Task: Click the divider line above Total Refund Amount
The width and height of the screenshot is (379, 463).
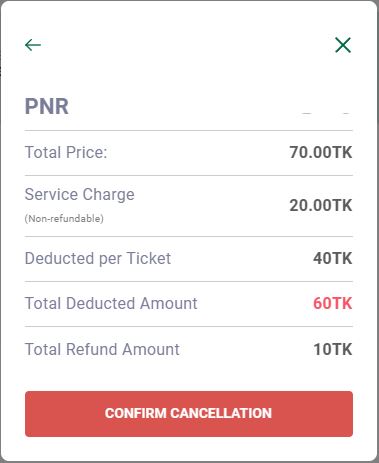Action: (189, 326)
